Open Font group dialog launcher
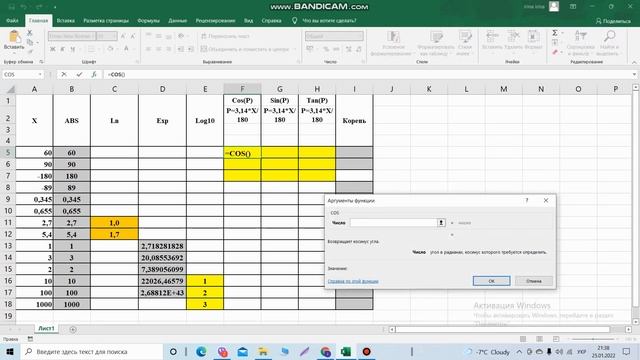 point(137,62)
